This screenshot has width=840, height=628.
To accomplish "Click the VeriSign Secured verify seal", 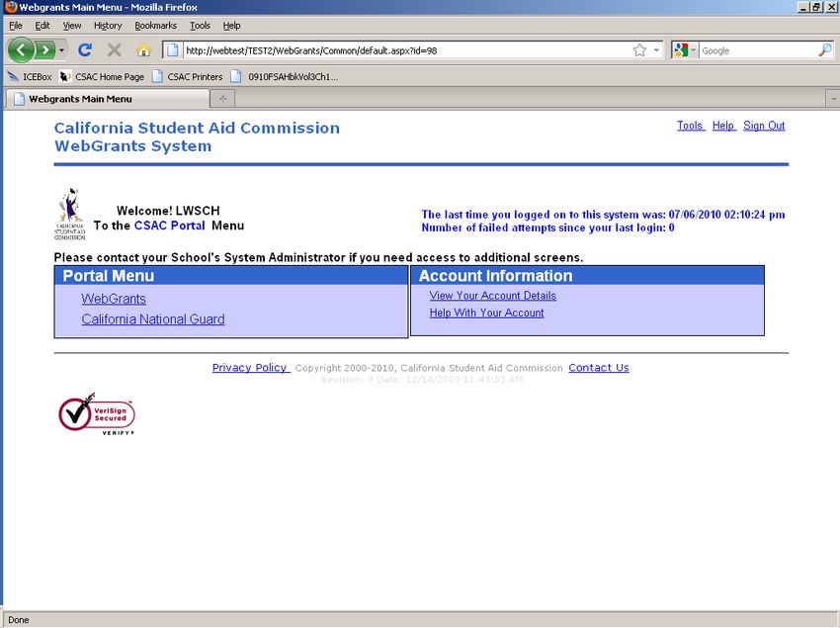I will click(x=97, y=413).
